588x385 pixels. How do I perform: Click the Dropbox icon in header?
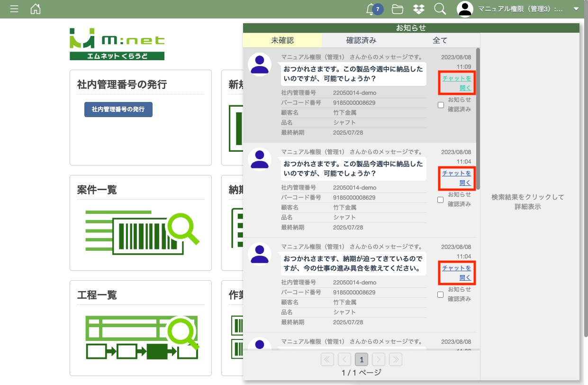(x=418, y=9)
